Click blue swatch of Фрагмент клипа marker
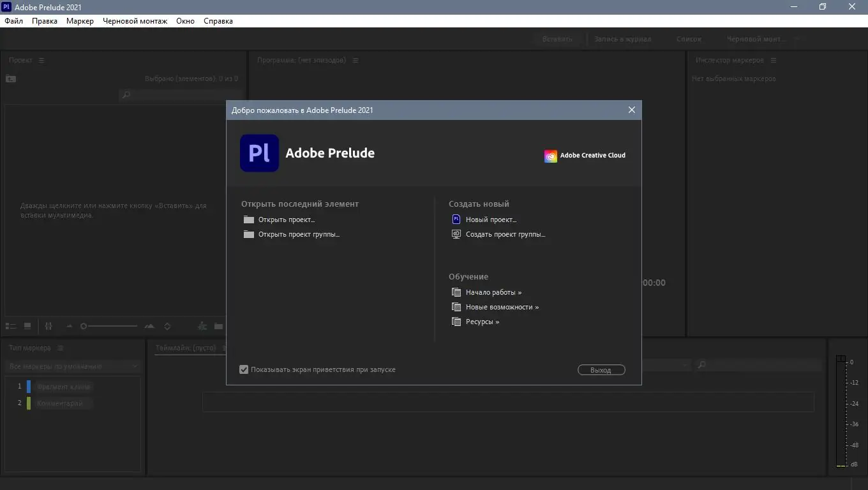The image size is (868, 490). point(29,386)
